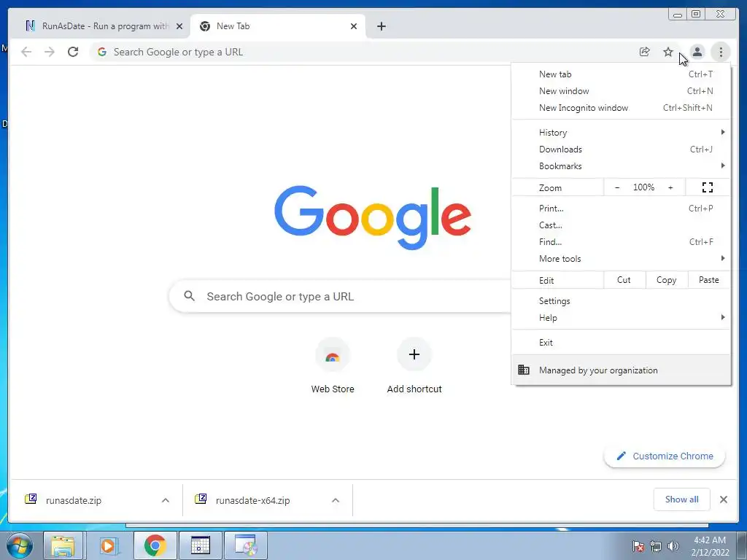Increase zoom with the plus button
The image size is (747, 560).
pyautogui.click(x=670, y=187)
